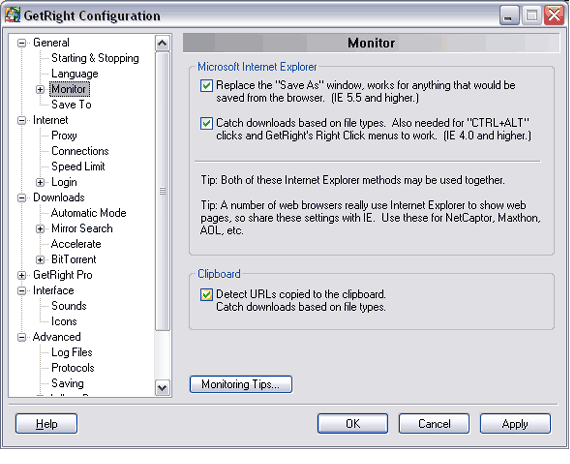This screenshot has height=464, width=570.
Task: Open the Starting & Stopping settings page
Action: [x=95, y=58]
